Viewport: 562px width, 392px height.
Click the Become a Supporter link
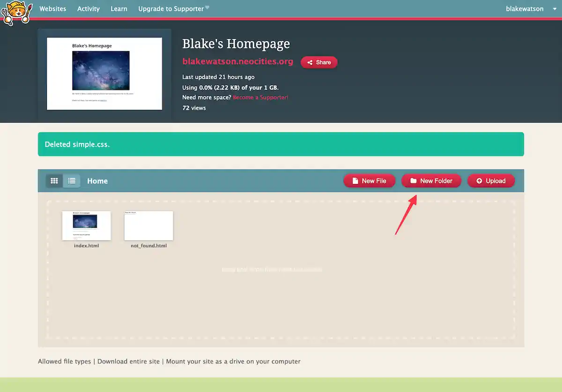click(260, 97)
